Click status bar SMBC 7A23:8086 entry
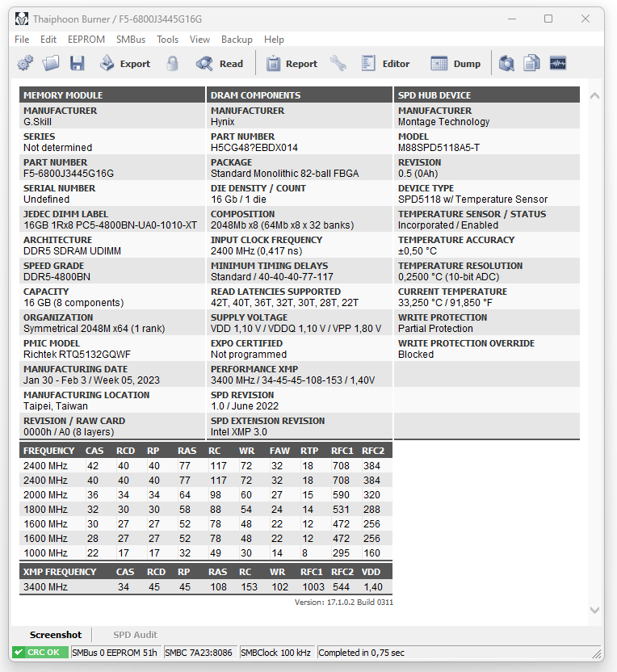The height and width of the screenshot is (672, 617). coord(199,653)
